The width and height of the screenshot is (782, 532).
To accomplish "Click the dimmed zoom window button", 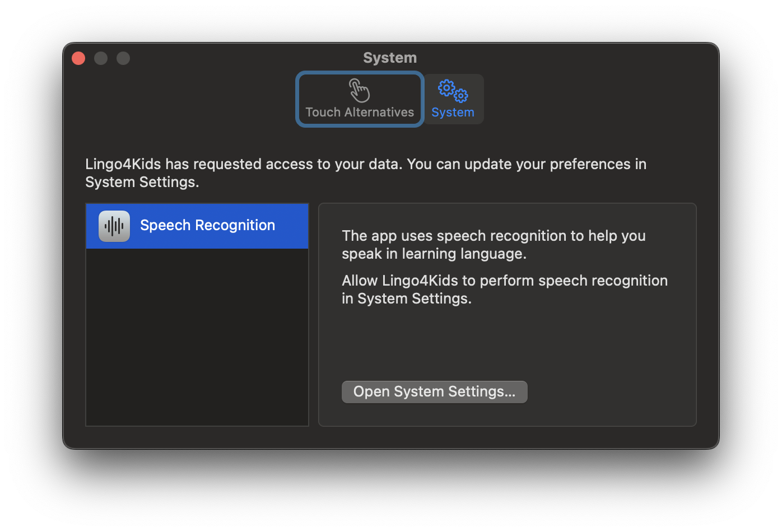I will 123,58.
